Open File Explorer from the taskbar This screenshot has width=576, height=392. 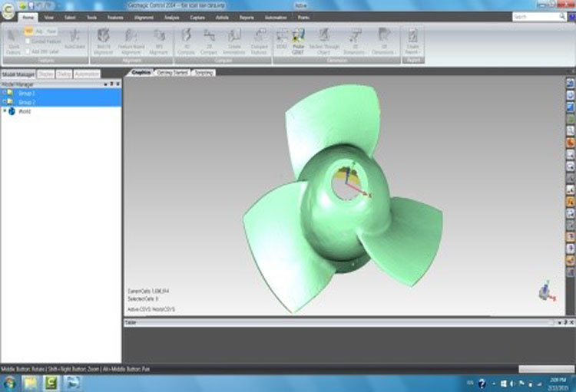tap(31, 383)
